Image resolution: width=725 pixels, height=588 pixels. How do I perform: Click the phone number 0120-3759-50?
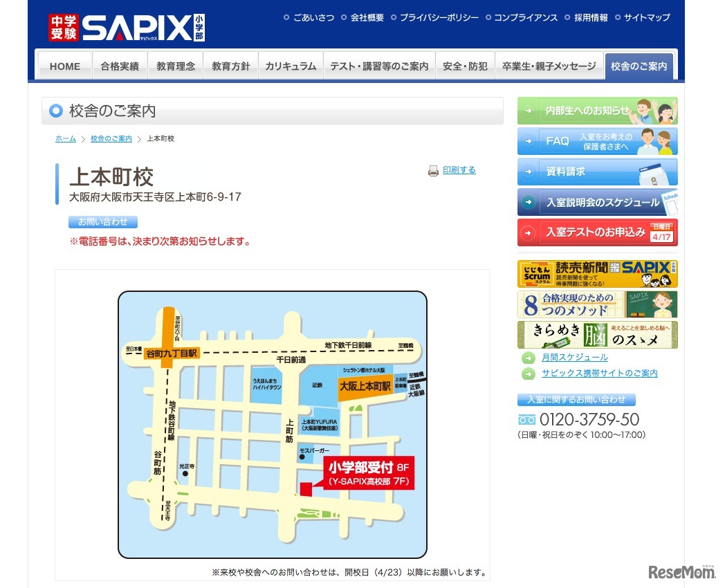pos(589,420)
